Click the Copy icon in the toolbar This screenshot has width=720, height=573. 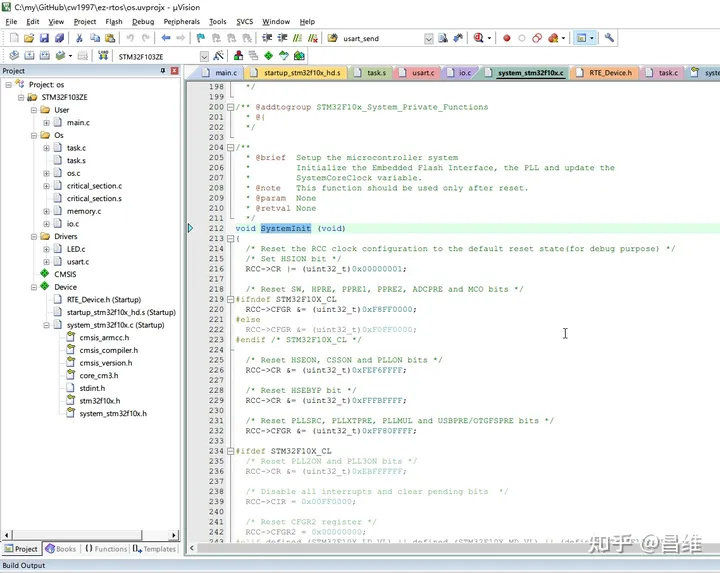coord(95,38)
